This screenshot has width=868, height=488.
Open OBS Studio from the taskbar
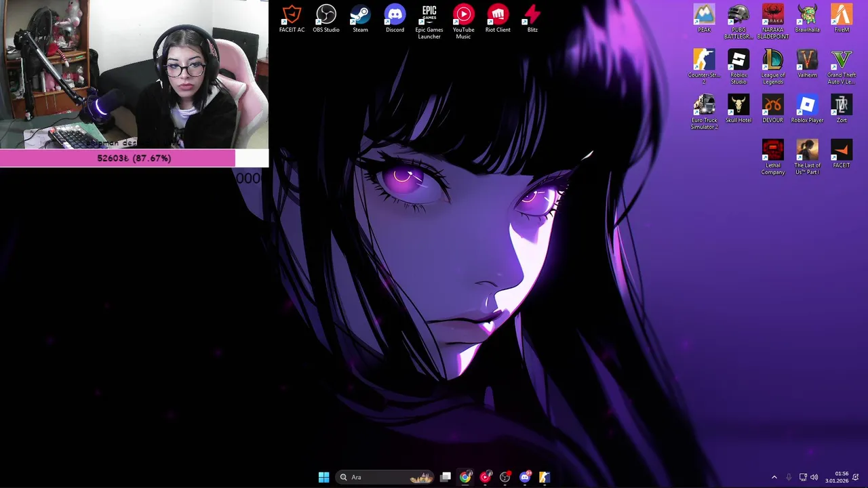pyautogui.click(x=505, y=477)
